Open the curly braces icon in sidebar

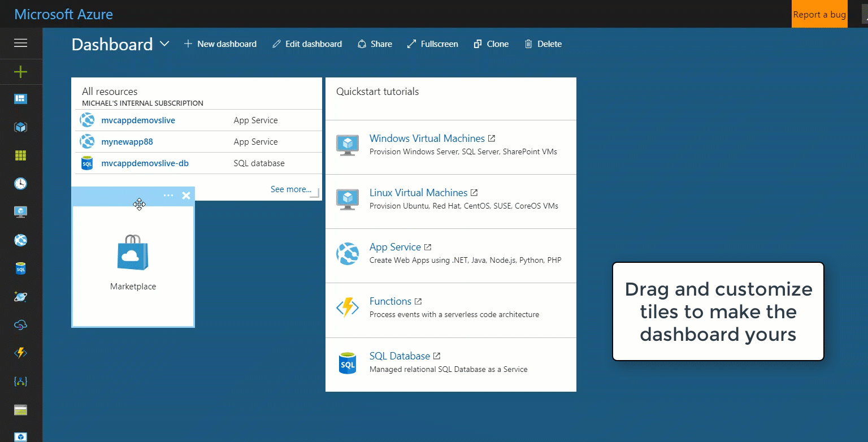21,382
